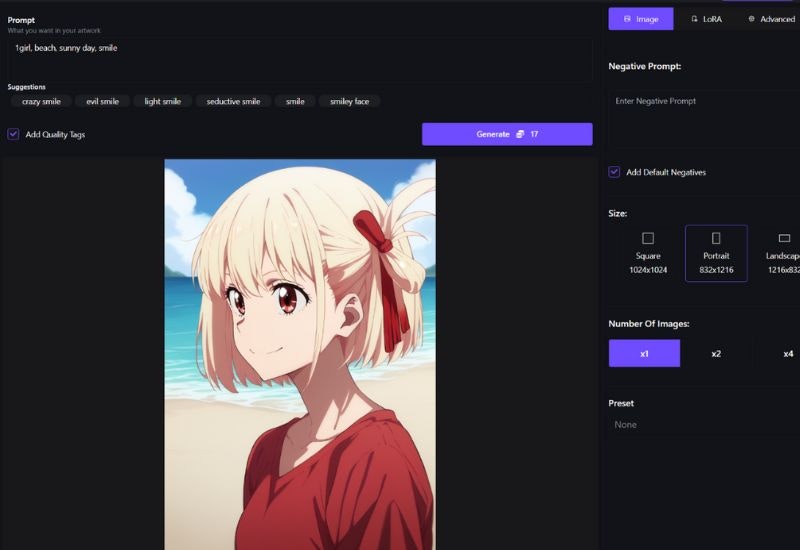Click the 'Suggestions' heading
Screen dimensions: 800x550
[x=27, y=87]
